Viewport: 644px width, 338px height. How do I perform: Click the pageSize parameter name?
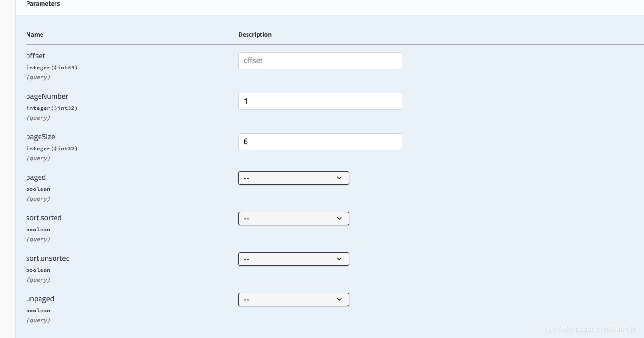point(41,137)
